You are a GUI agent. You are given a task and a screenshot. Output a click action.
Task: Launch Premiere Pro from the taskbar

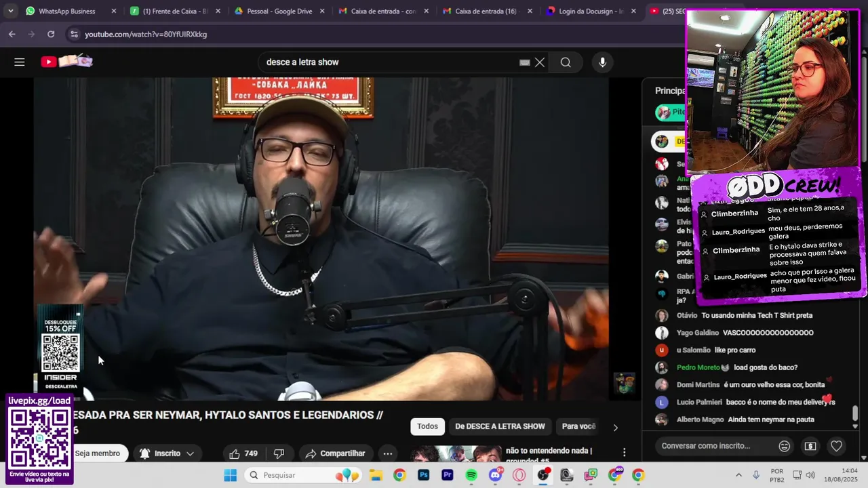(447, 475)
